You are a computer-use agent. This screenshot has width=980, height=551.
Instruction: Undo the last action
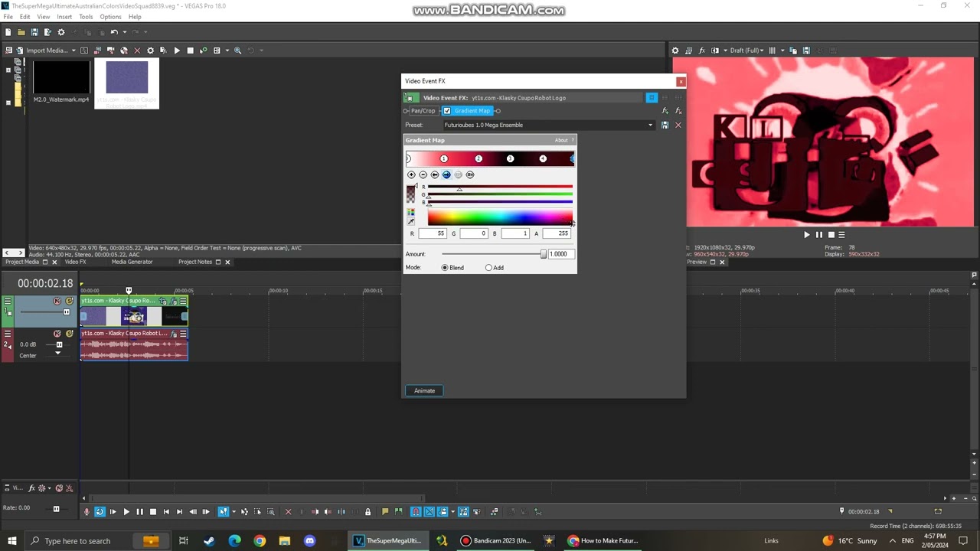(113, 32)
